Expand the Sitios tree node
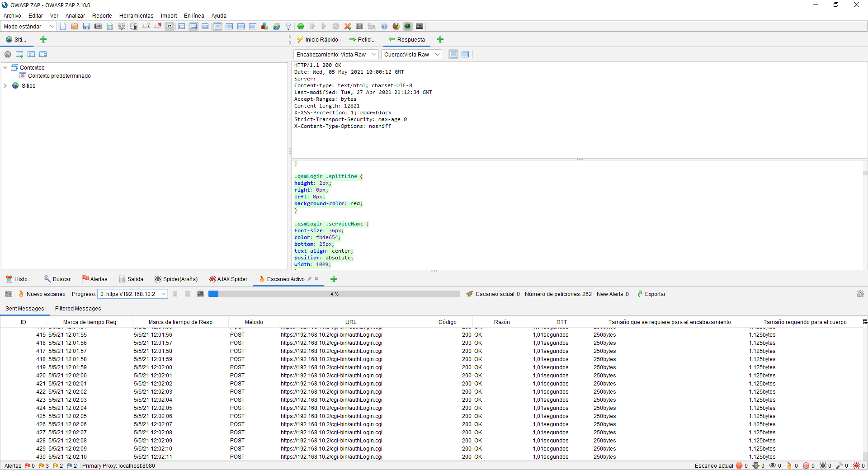Screen dimensions: 868x470 [5, 85]
